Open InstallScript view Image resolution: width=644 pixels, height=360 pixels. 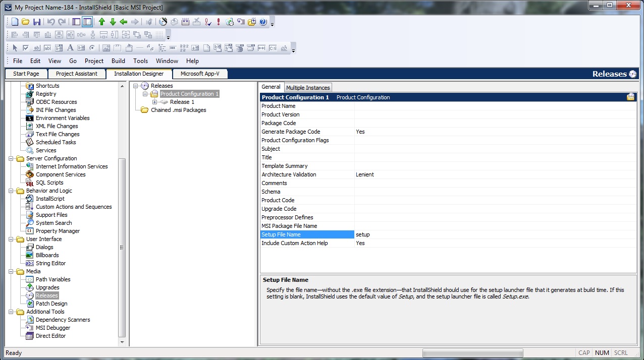[50, 199]
